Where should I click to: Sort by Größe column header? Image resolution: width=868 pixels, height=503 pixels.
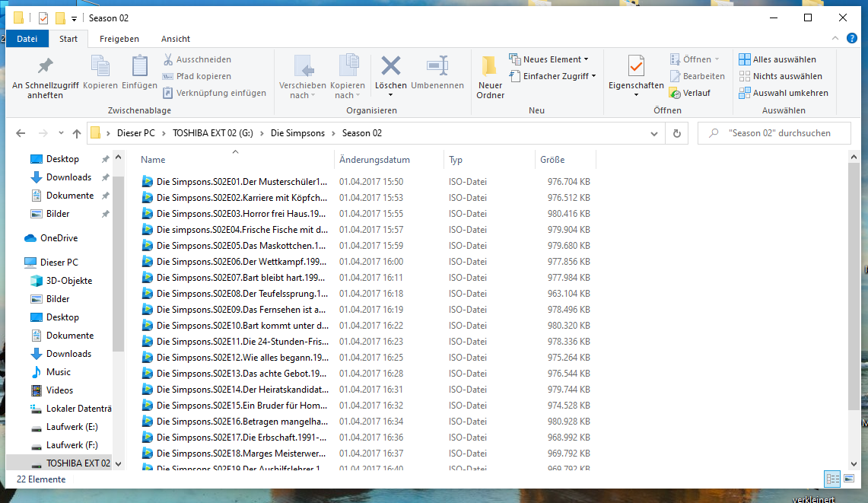(x=566, y=160)
